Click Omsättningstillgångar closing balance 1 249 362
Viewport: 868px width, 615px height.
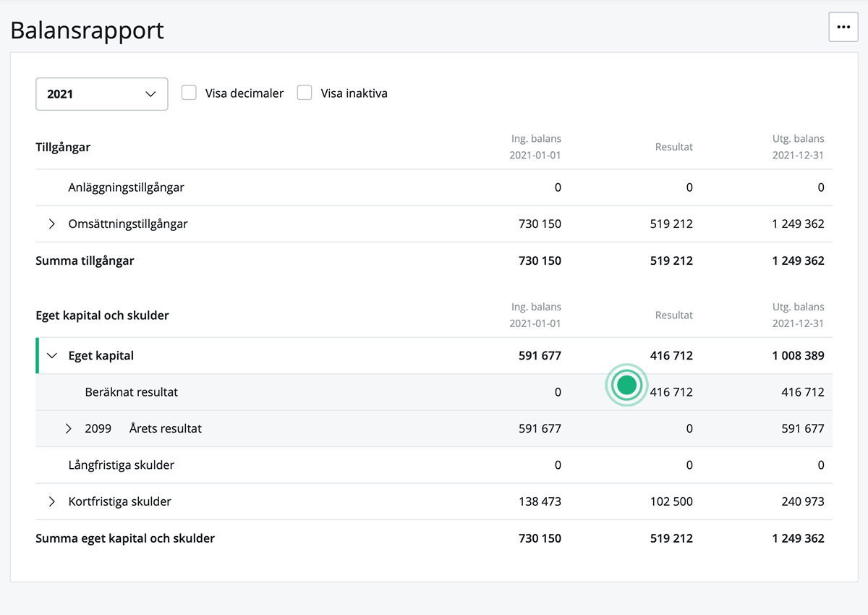(x=798, y=224)
